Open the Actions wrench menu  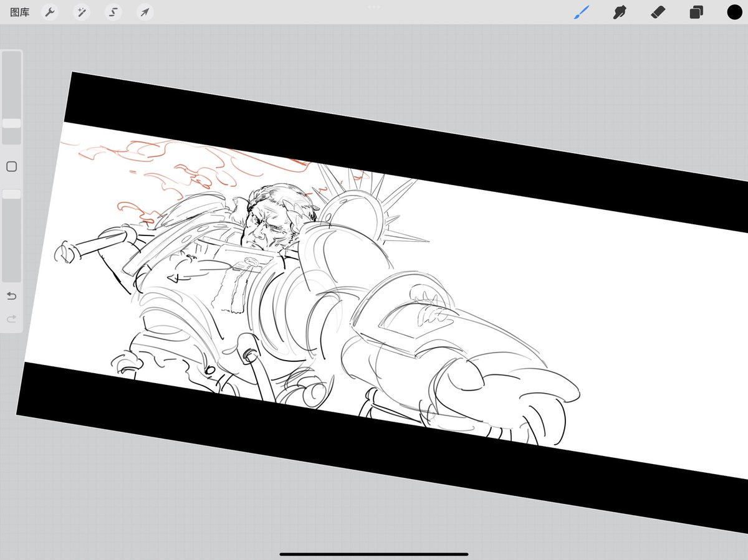[50, 12]
